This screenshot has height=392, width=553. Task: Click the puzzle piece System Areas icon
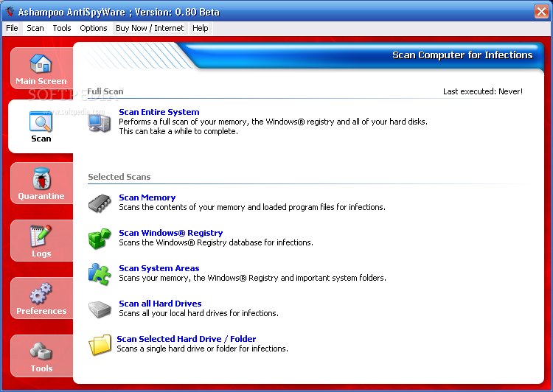pyautogui.click(x=100, y=274)
